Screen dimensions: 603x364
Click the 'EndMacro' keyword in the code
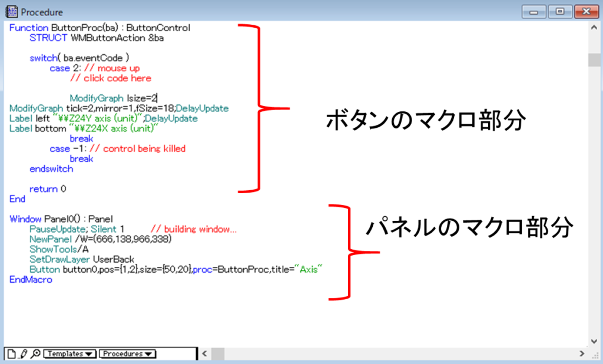click(x=31, y=280)
